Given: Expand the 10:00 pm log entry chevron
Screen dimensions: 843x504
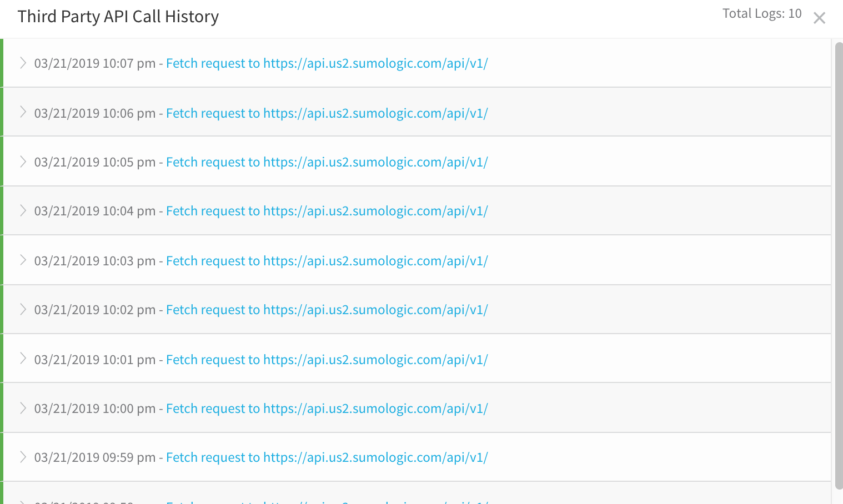Looking at the screenshot, I should pyautogui.click(x=23, y=408).
